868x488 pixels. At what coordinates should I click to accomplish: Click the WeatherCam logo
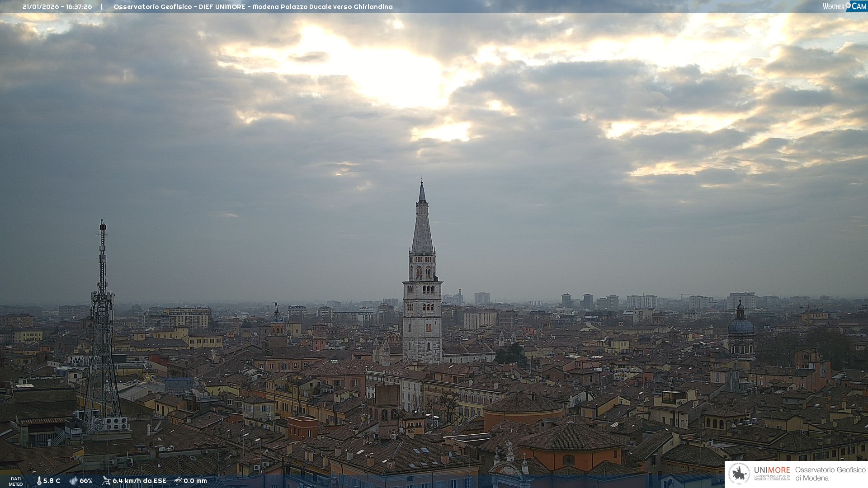point(844,6)
